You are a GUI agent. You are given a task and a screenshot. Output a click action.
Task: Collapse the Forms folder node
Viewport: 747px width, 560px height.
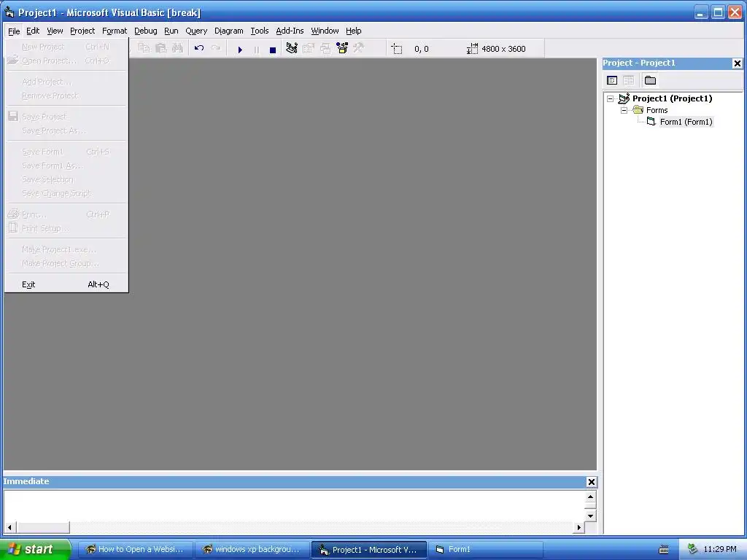[x=624, y=110]
